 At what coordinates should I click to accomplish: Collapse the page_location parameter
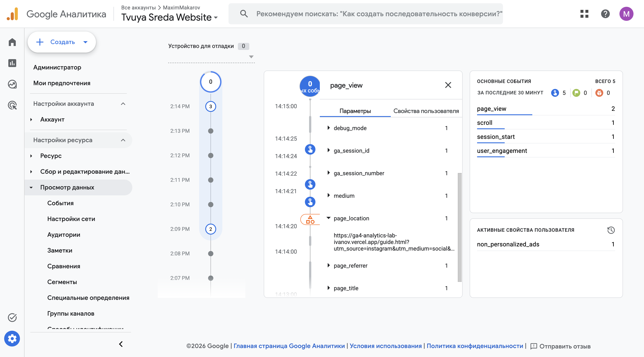tap(329, 218)
